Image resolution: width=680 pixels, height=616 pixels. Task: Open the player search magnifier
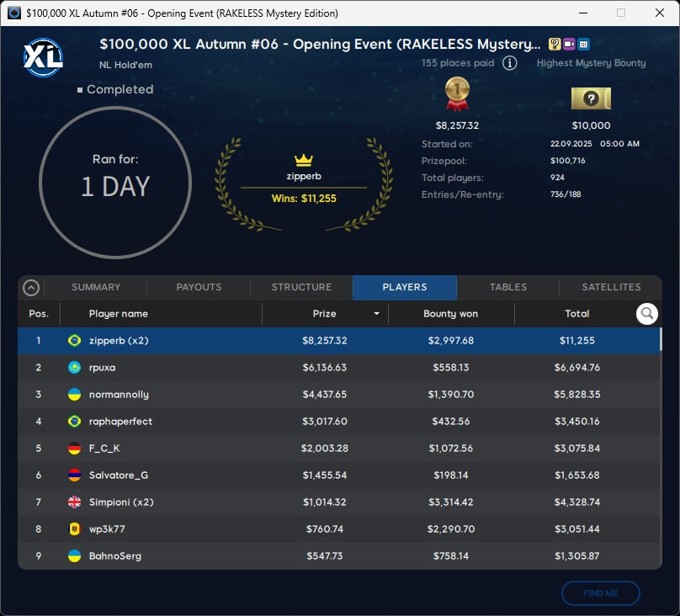[x=646, y=314]
